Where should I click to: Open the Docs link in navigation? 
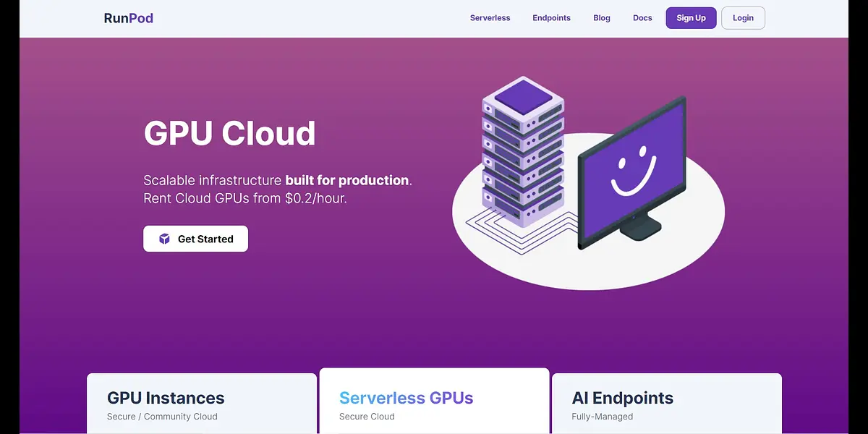(642, 18)
